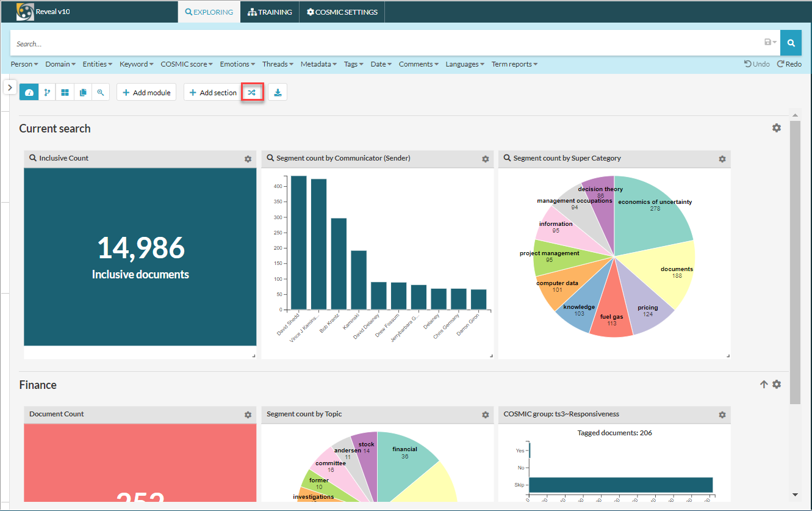This screenshot has height=511, width=812.
Task: Open the COSMIC score dropdown
Action: click(187, 64)
